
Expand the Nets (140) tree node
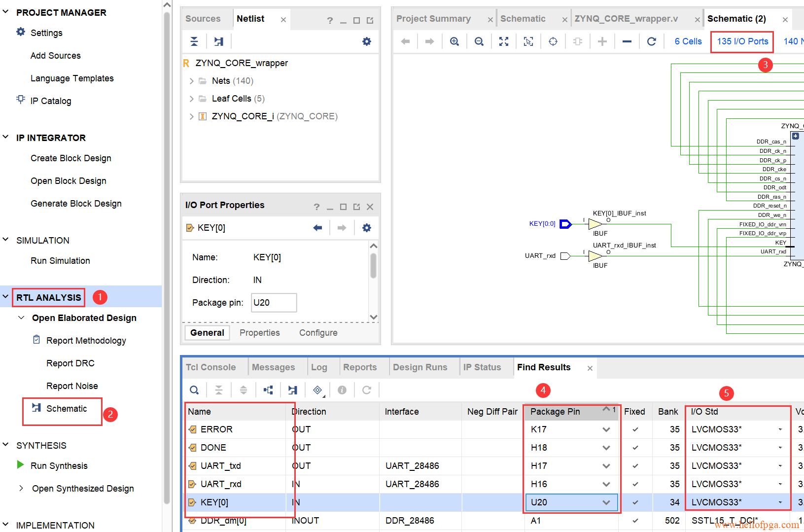click(x=191, y=81)
